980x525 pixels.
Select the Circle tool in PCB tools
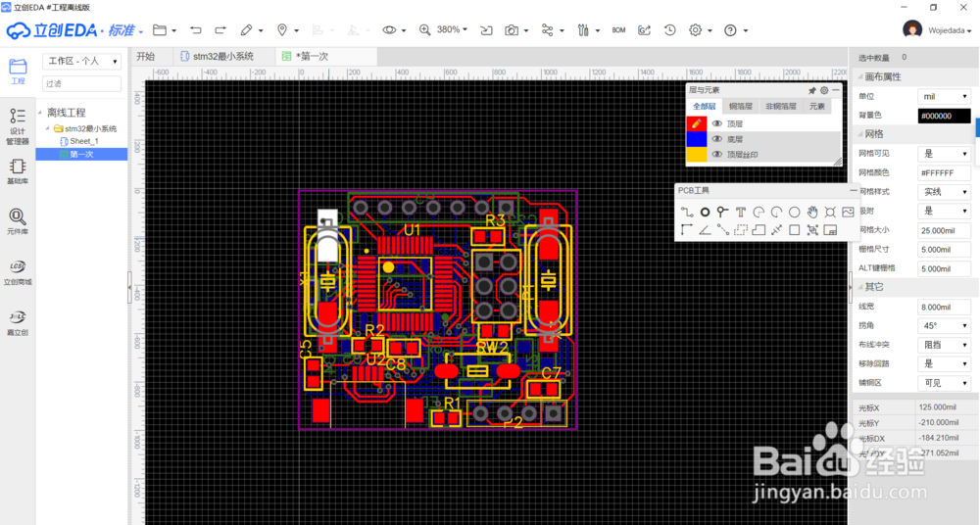[795, 212]
